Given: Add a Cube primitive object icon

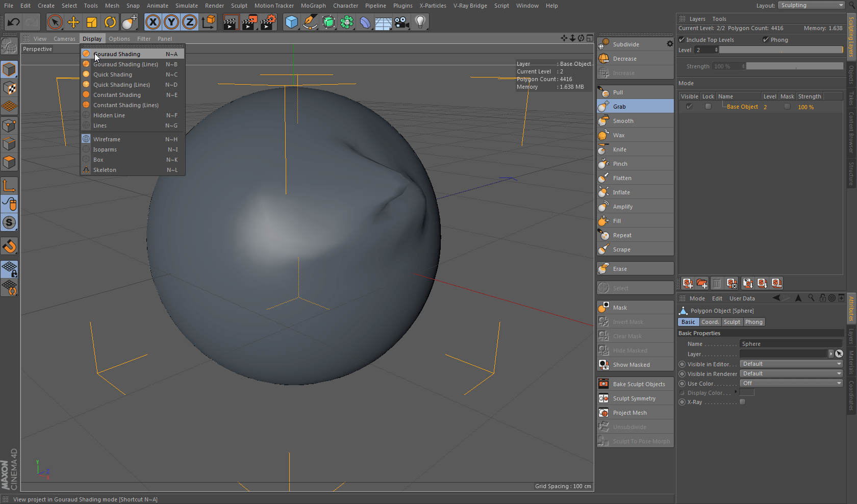Looking at the screenshot, I should tap(292, 22).
